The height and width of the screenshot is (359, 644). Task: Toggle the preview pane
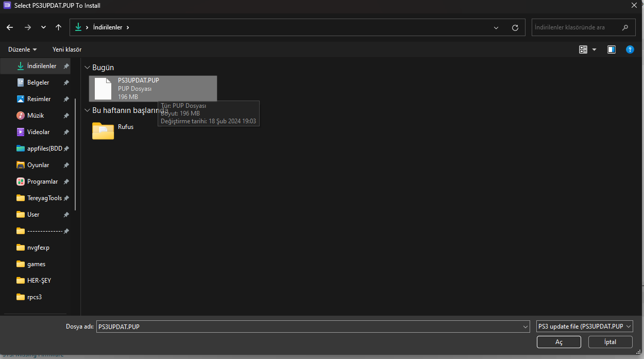[612, 50]
